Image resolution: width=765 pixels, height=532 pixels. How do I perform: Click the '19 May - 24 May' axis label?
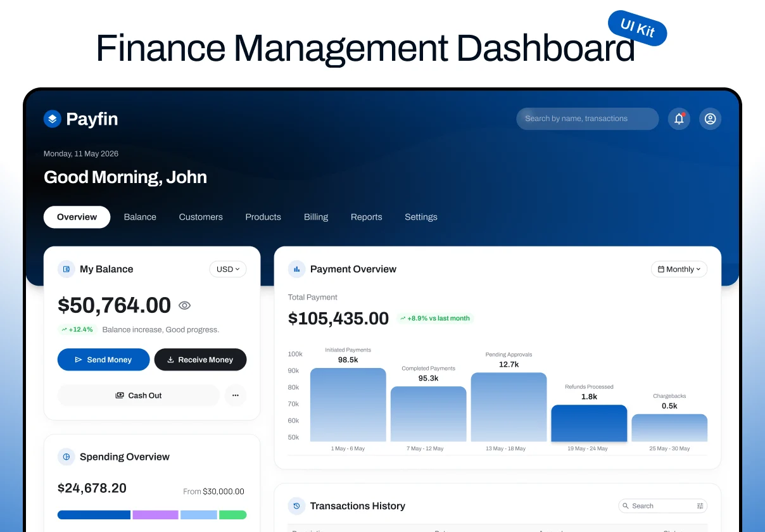(588, 448)
